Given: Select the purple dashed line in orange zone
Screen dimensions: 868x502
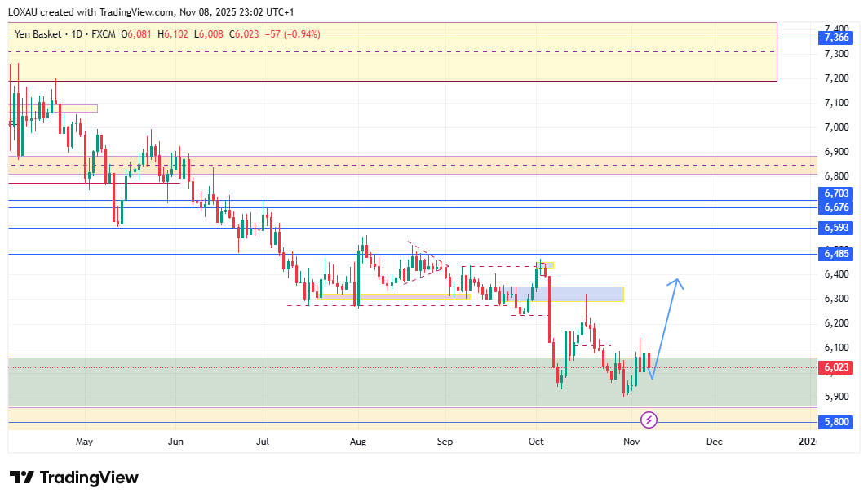Looking at the screenshot, I should 408,165.
